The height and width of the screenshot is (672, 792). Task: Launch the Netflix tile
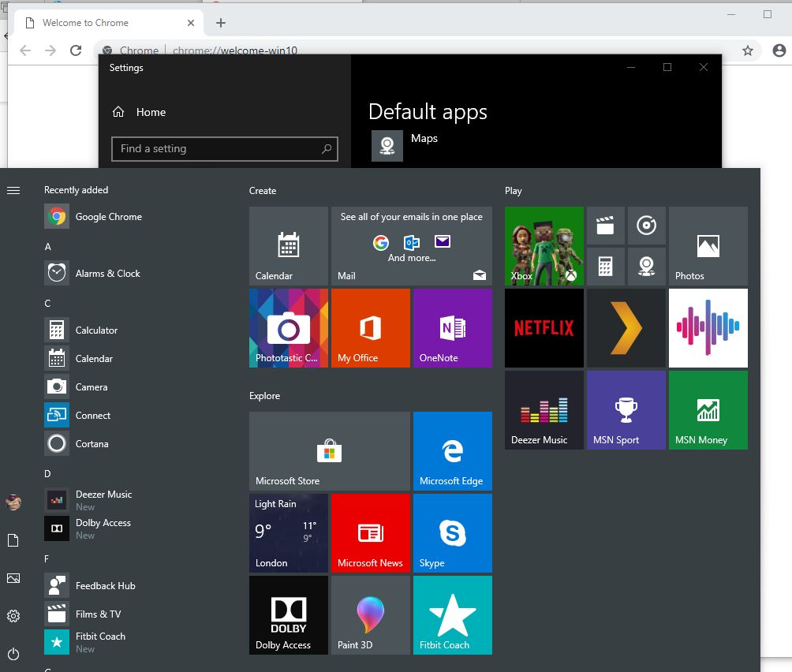tap(544, 327)
